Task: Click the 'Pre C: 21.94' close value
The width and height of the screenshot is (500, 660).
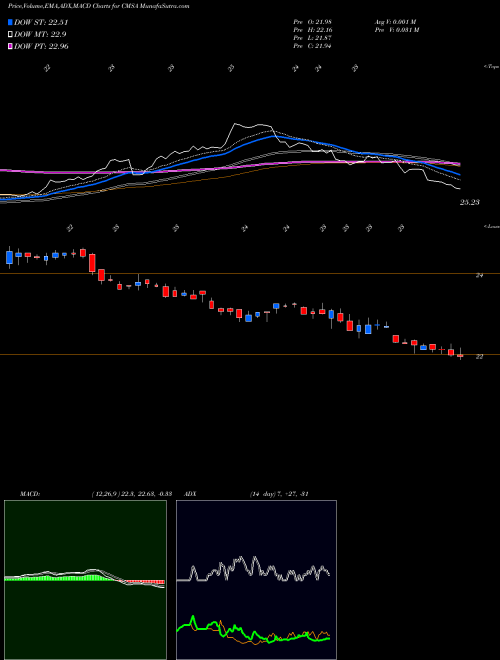Action: [x=313, y=46]
